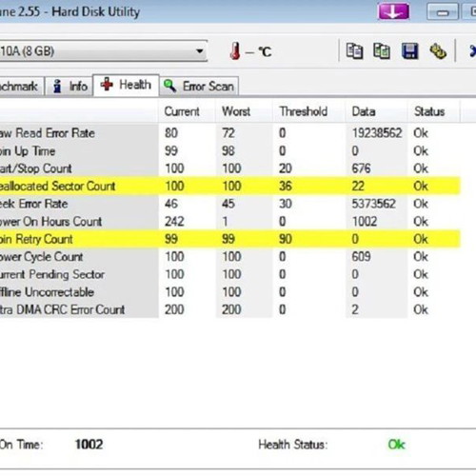Click the copy to clipboard toolbar icon
This screenshot has height=476, width=476.
point(354,51)
